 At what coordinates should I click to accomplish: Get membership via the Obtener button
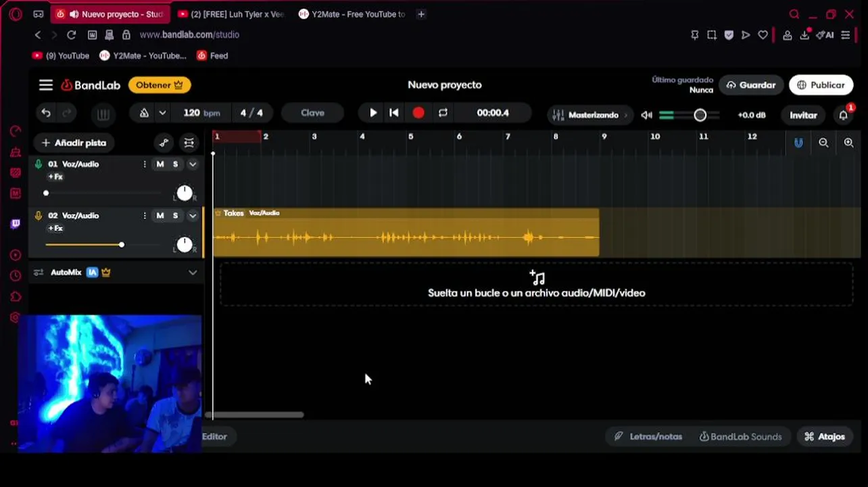coord(160,85)
